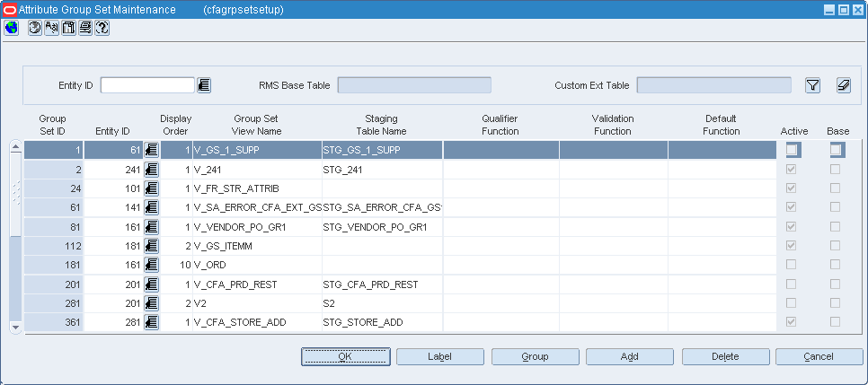Image resolution: width=868 pixels, height=385 pixels.
Task: Click the scroll down arrow of the table
Action: [x=15, y=328]
